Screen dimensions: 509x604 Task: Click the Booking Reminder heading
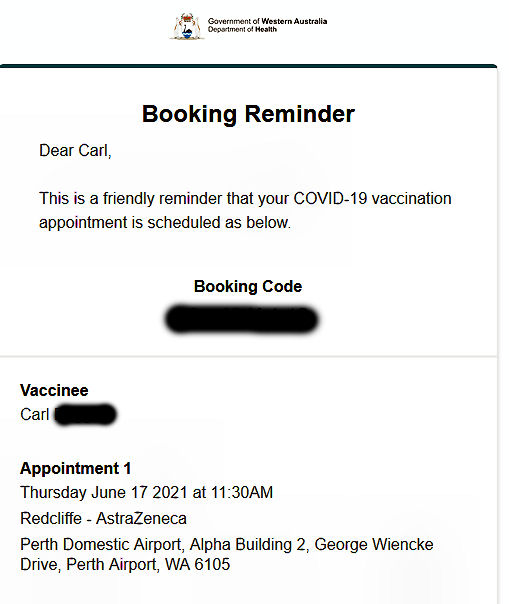pyautogui.click(x=248, y=114)
